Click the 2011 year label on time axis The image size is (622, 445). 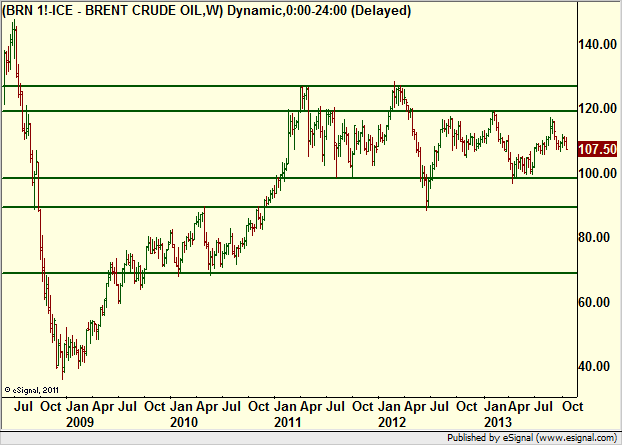point(288,422)
